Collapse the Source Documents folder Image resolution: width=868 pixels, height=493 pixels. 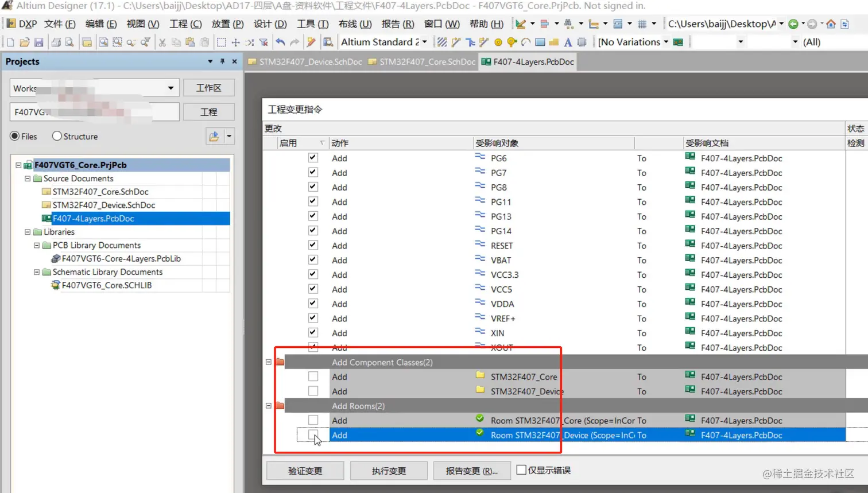coord(28,178)
